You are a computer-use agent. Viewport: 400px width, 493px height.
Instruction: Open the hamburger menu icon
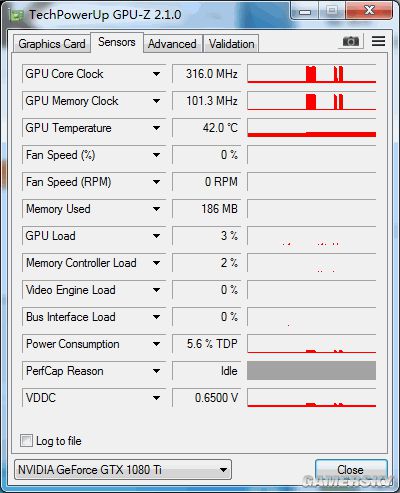(x=378, y=41)
